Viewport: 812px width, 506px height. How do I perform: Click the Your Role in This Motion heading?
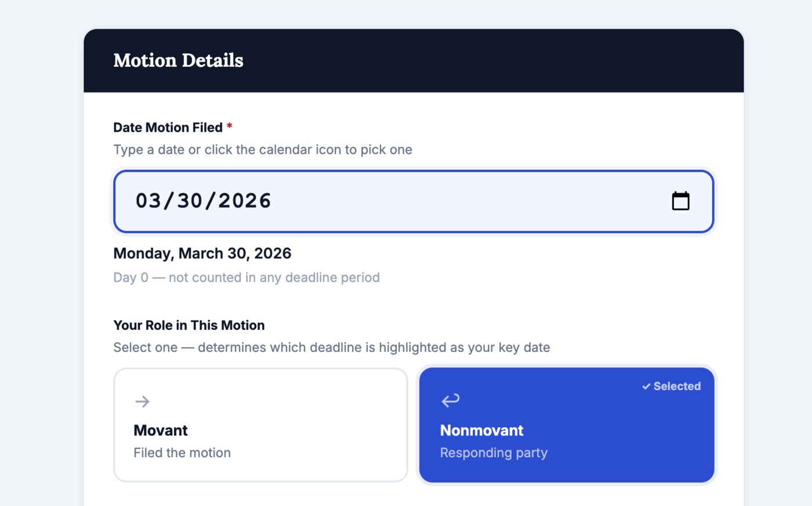[188, 325]
